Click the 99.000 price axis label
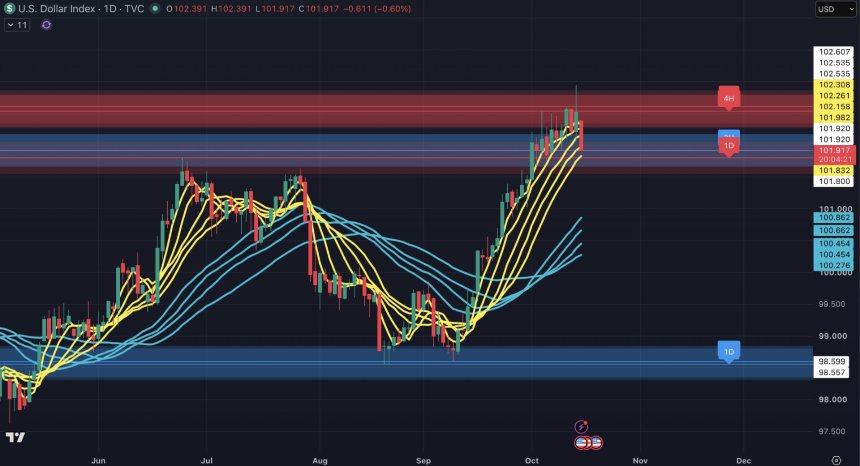Screen dimensions: 860x466 click(x=833, y=336)
